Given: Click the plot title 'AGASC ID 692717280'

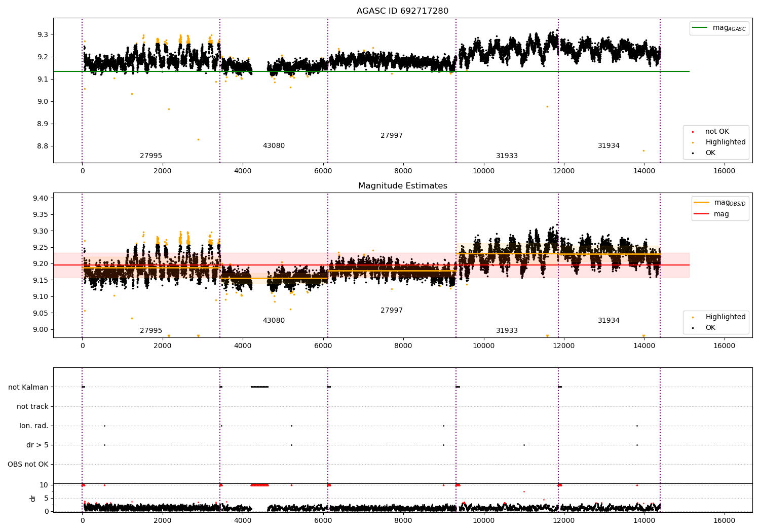Looking at the screenshot, I should pyautogui.click(x=402, y=11).
